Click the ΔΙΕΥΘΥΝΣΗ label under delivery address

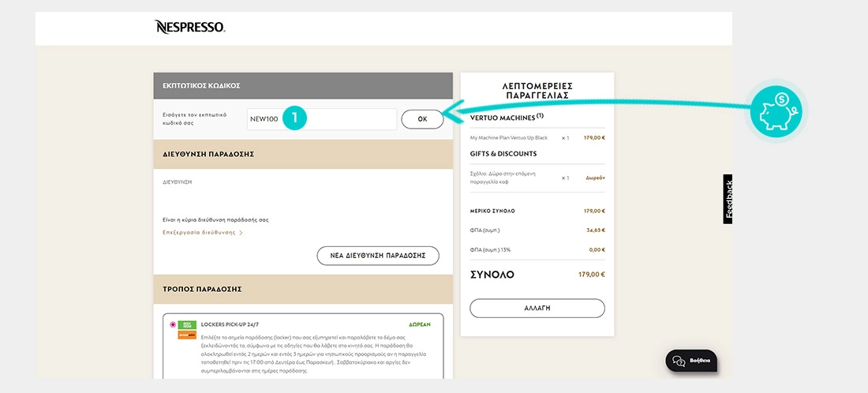177,182
